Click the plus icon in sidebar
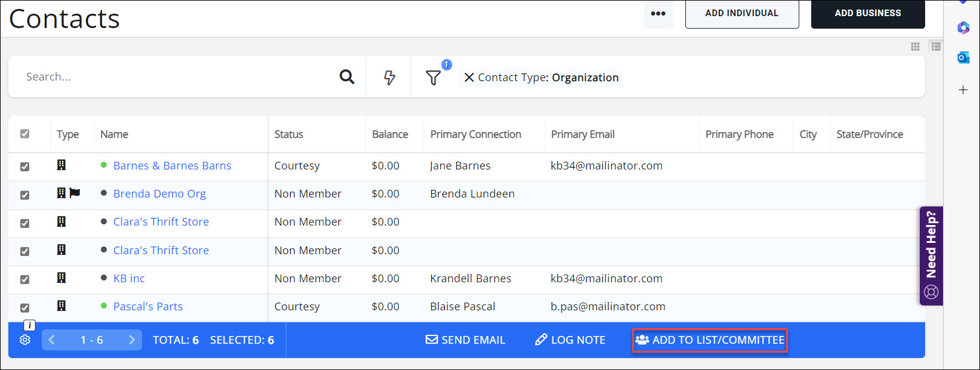Screen dimensions: 980x370 [963, 90]
